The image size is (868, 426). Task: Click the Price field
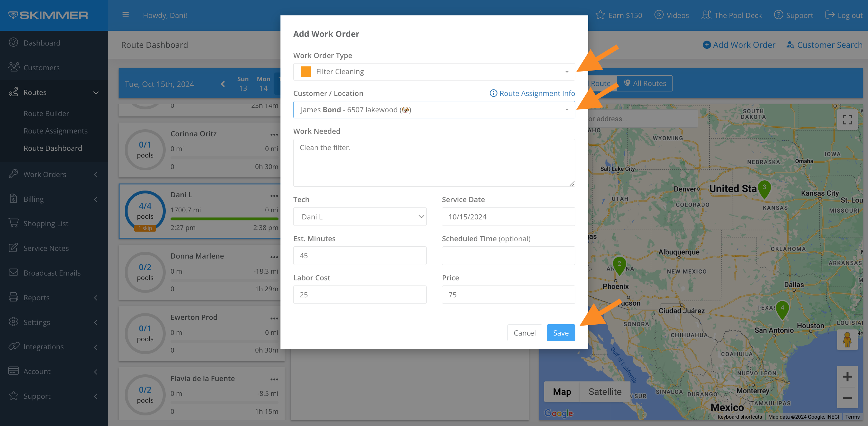[x=508, y=295]
